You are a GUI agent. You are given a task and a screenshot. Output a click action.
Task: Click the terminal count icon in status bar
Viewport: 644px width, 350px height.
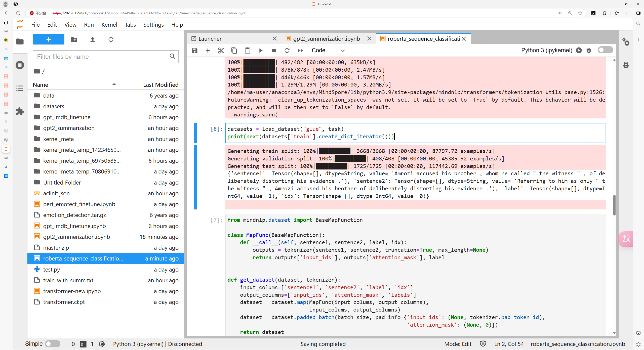tap(83, 344)
